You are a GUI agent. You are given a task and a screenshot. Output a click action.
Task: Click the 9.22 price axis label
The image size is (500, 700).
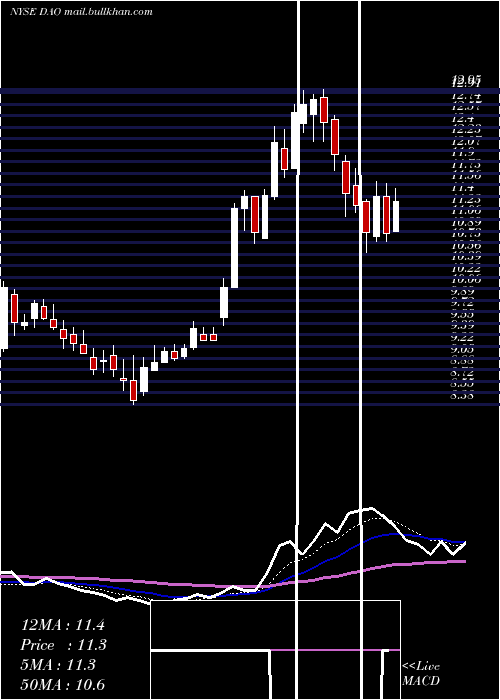[x=463, y=337]
